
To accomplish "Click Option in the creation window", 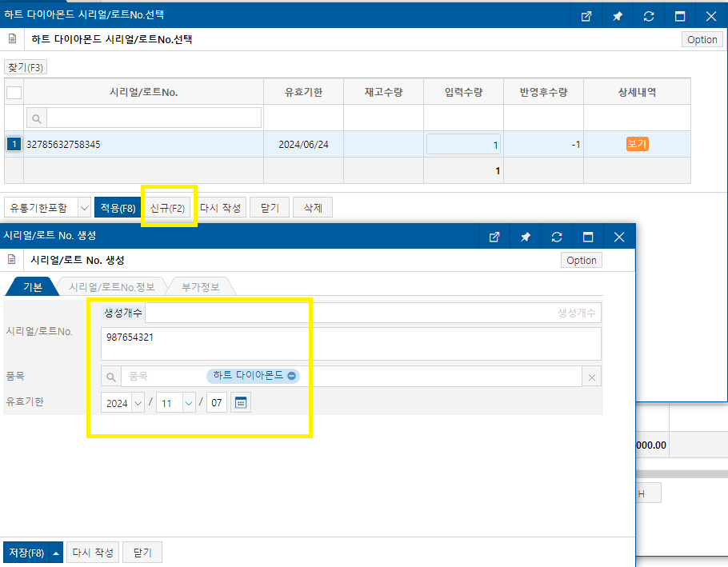I will point(582,260).
